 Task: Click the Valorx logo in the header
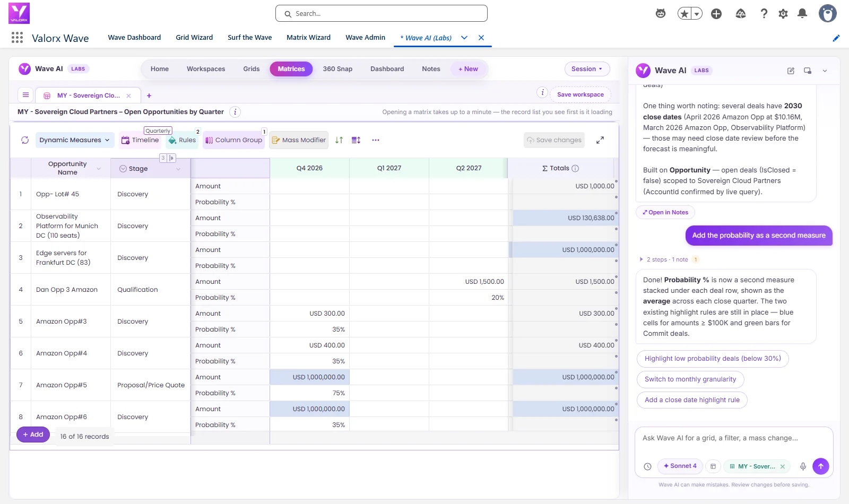19,13
